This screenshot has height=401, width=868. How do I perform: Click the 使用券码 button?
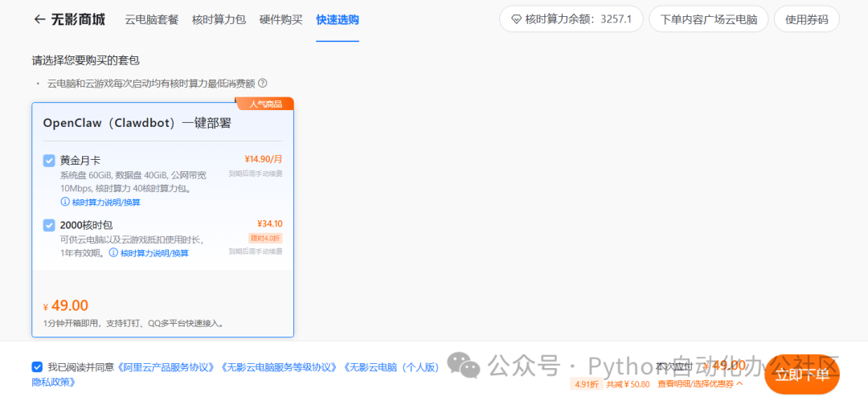pyautogui.click(x=806, y=19)
